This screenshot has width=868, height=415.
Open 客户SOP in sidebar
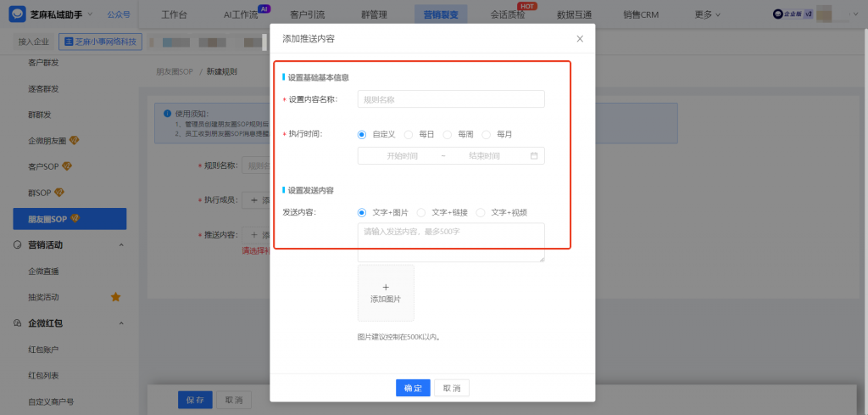tap(44, 166)
